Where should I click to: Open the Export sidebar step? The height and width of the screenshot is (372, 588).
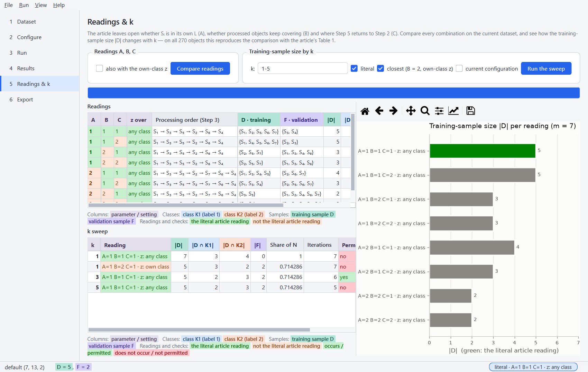40,99
